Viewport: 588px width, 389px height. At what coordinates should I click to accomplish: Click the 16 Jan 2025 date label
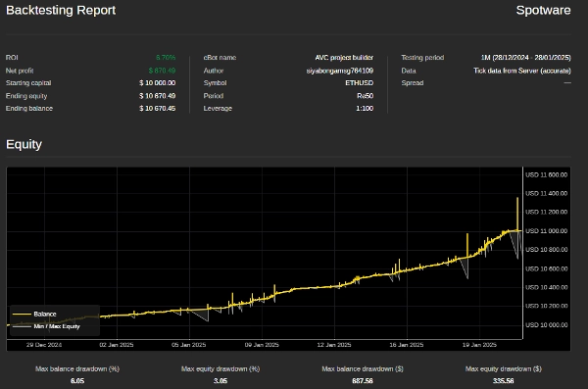(407, 345)
